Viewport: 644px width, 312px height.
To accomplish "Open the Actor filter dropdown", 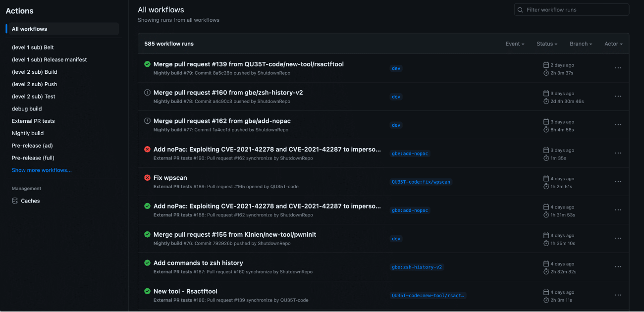I will 613,44.
